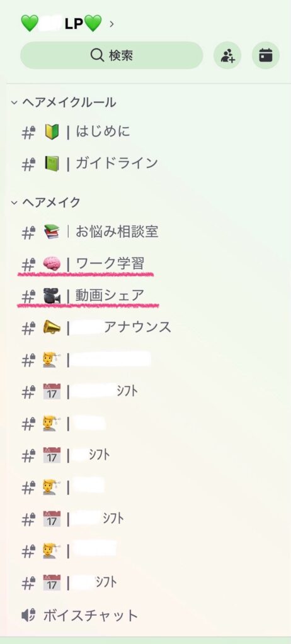Click the megaphone icon by アナウンス
The image size is (291, 644).
[52, 327]
